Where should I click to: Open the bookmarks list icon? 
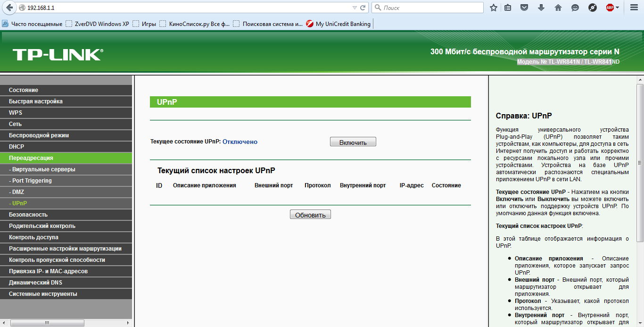point(508,8)
